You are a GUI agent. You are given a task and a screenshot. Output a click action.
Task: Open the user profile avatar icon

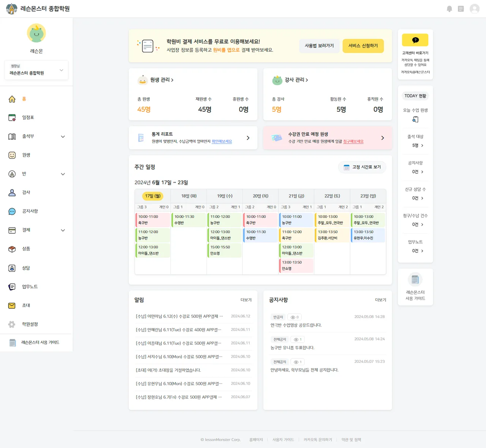pyautogui.click(x=475, y=9)
